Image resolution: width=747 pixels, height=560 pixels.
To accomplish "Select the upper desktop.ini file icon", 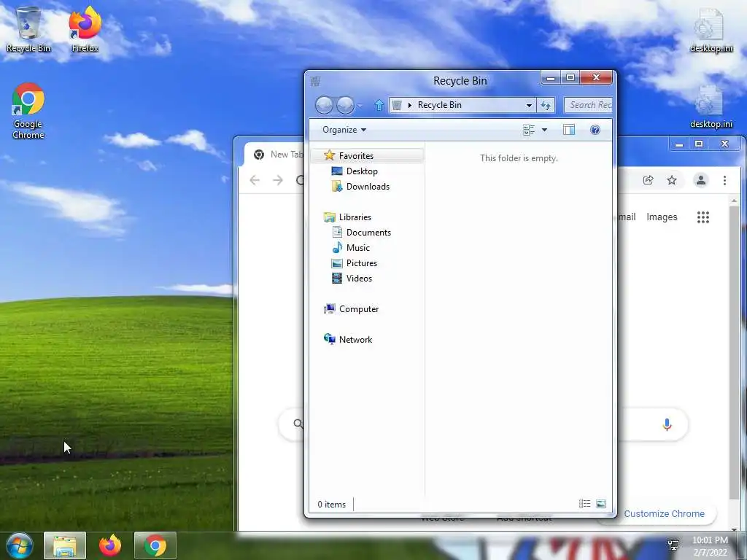I will 711,29.
